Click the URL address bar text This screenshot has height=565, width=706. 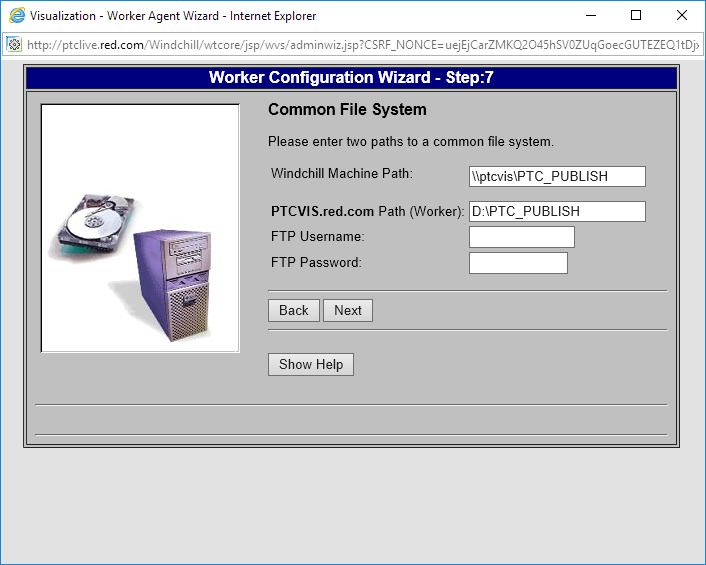point(363,45)
